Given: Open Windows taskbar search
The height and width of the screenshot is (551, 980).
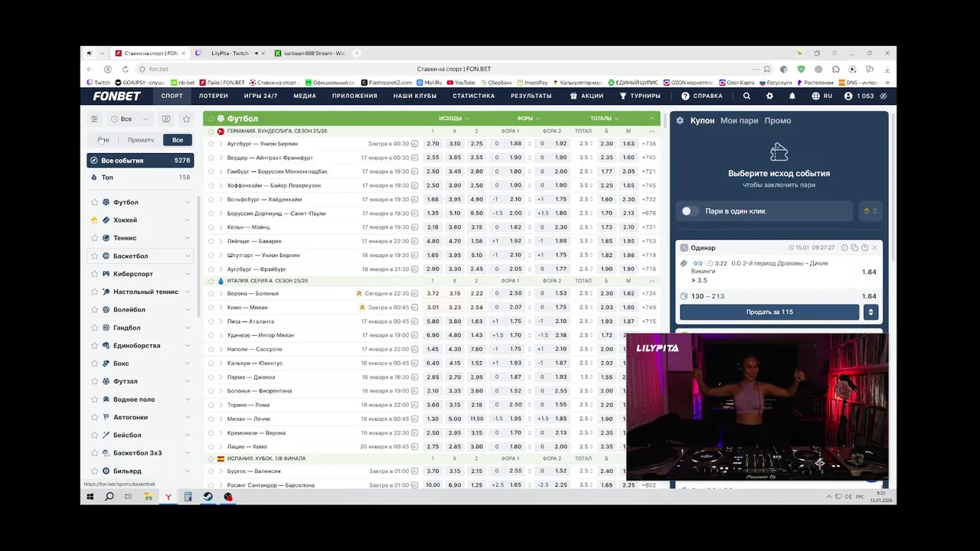Looking at the screenshot, I should (x=109, y=497).
